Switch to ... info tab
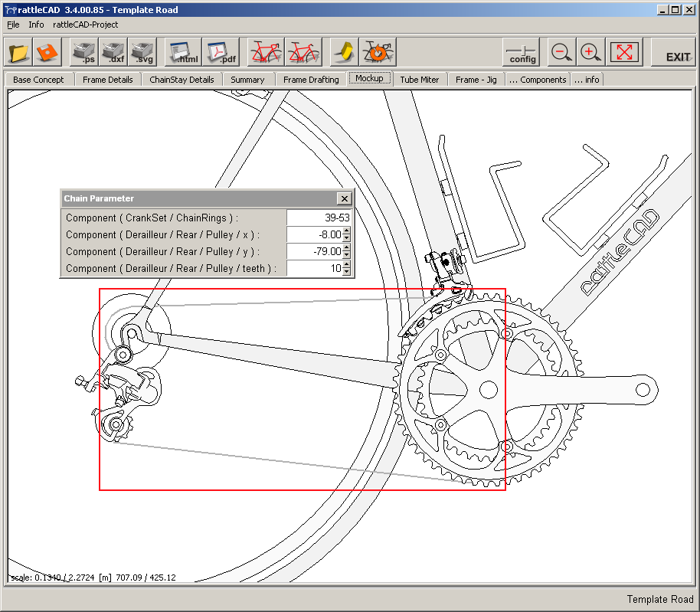Screen dimensions: 700x612 [587, 80]
